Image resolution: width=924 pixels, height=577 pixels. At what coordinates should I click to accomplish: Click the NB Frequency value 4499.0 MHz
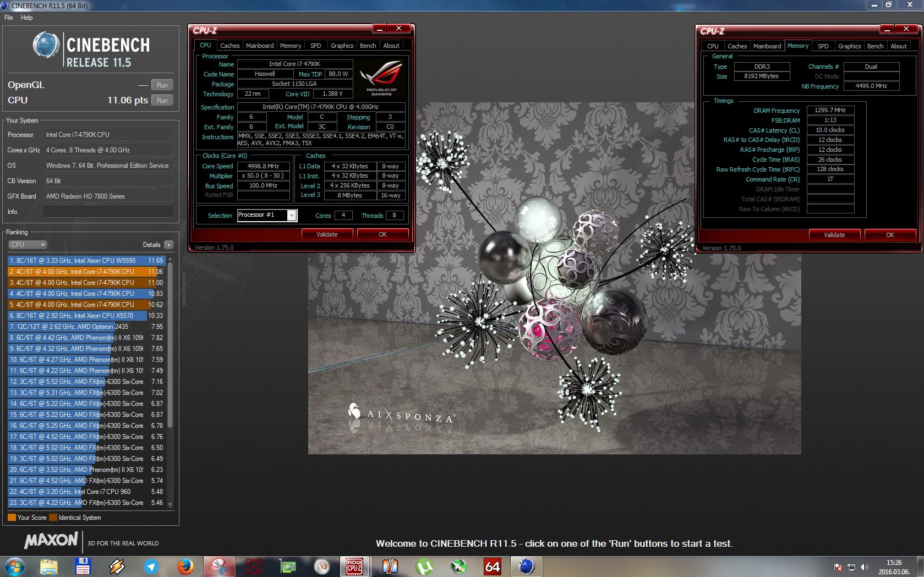point(871,86)
